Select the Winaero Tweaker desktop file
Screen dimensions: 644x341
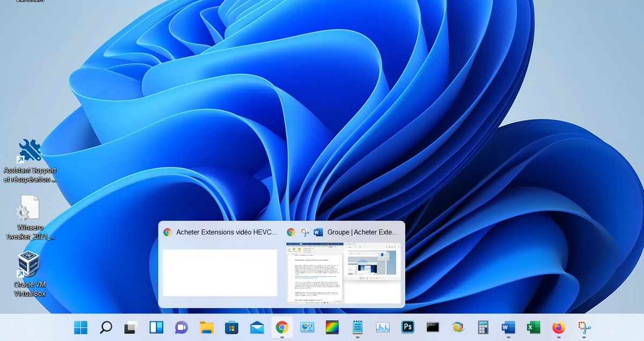click(30, 218)
